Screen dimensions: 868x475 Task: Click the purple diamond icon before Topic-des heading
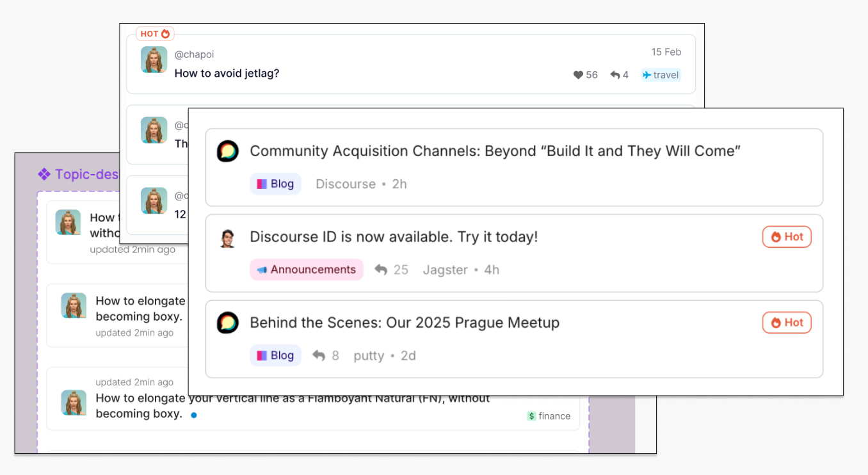tap(44, 174)
